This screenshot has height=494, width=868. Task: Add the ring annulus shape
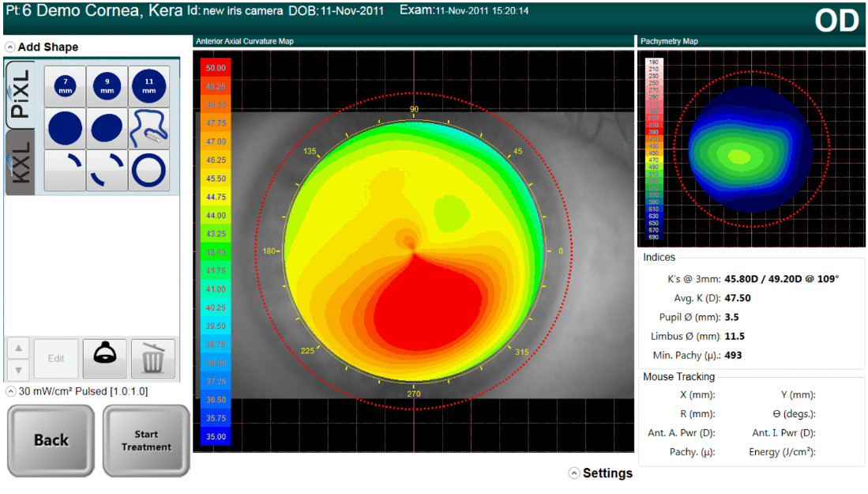tap(149, 171)
